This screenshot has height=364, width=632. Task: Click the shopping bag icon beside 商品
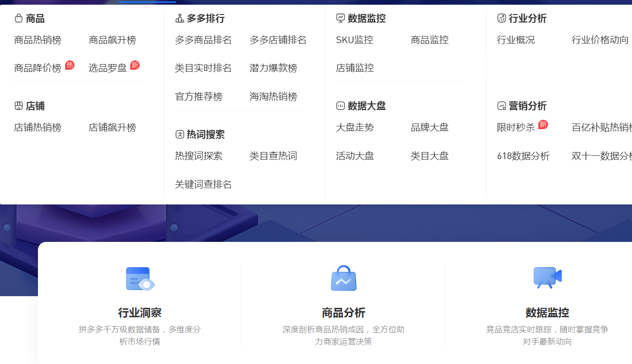(19, 19)
